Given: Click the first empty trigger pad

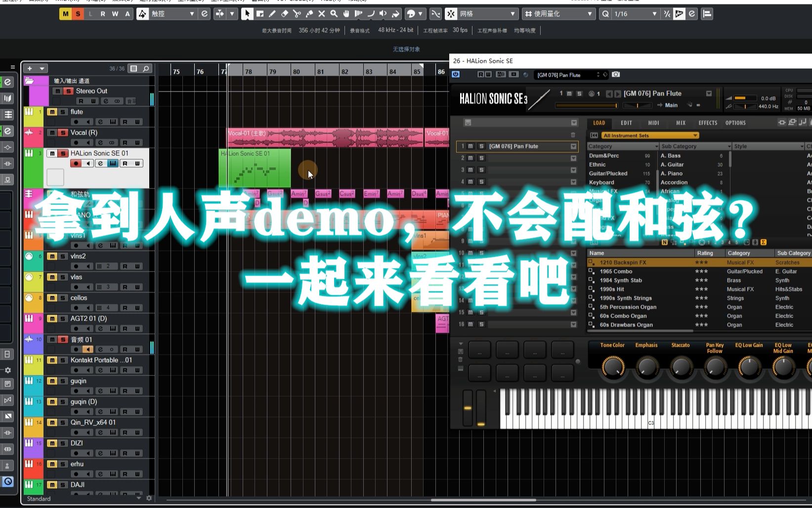Looking at the screenshot, I should click(479, 350).
